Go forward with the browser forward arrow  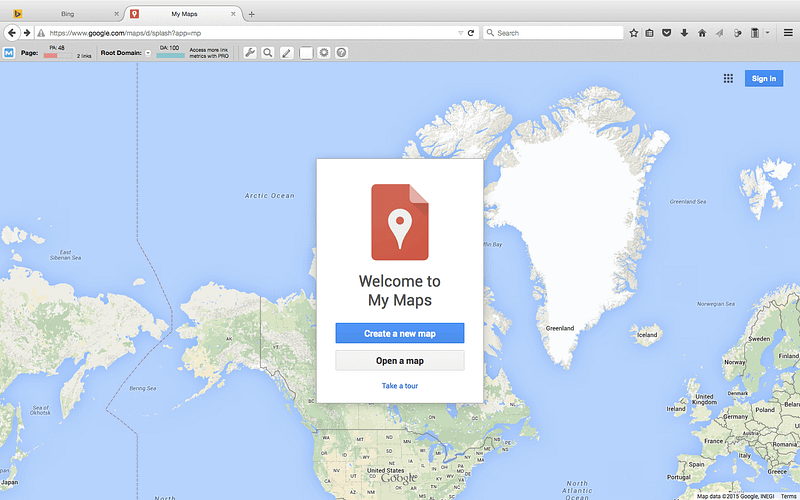coord(27,33)
